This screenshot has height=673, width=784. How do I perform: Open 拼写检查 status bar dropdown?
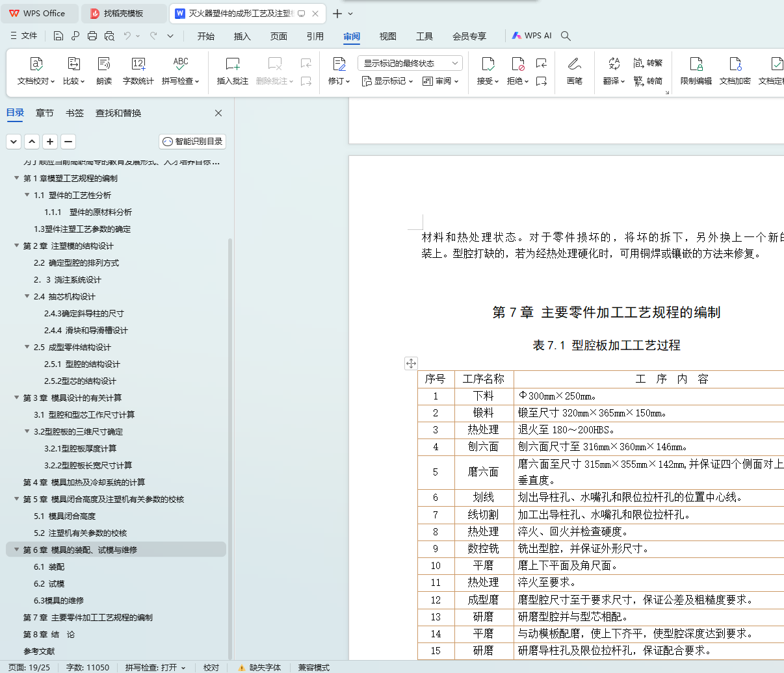click(183, 668)
